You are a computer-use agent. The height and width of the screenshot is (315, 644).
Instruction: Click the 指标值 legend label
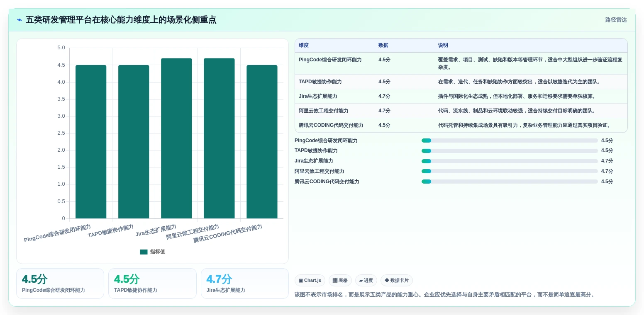(x=157, y=252)
